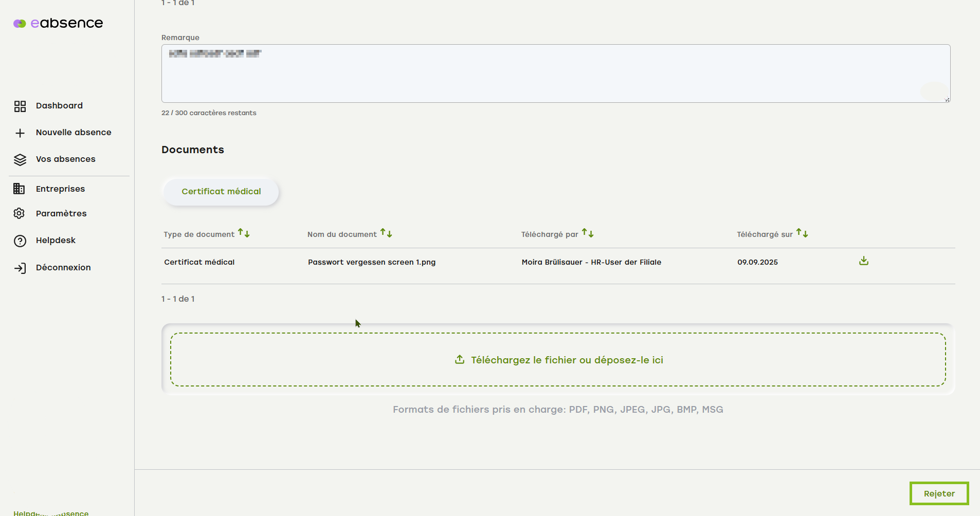
Task: Open Vos absences menu item
Action: (x=66, y=159)
